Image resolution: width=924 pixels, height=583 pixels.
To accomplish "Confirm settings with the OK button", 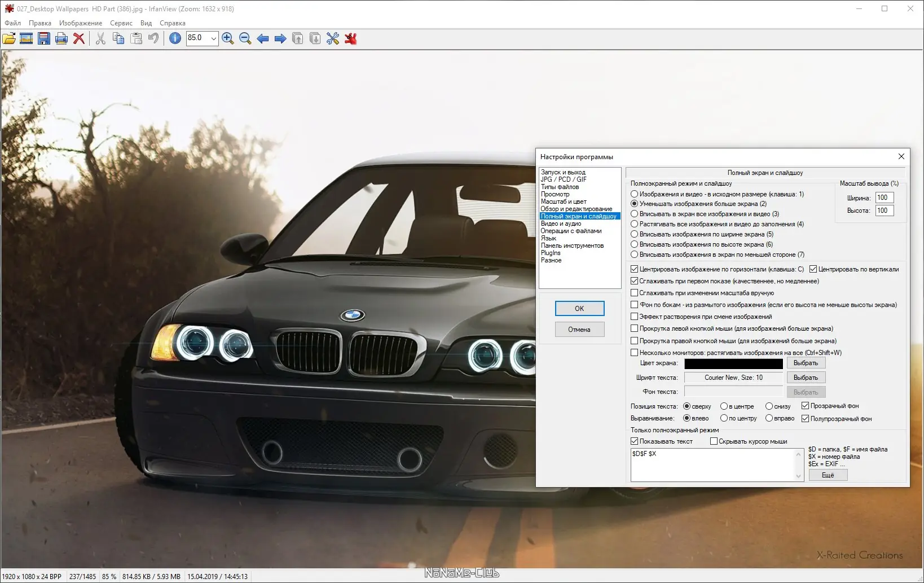I will 579,308.
